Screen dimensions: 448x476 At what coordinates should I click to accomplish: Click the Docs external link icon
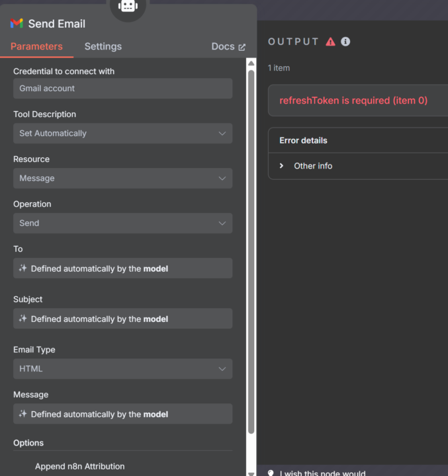[x=242, y=47]
